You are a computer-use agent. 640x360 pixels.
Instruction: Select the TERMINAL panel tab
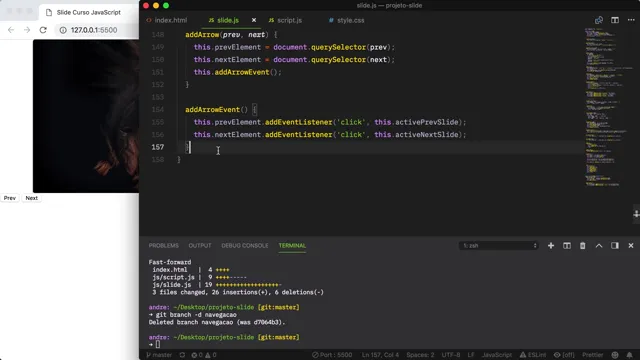[x=292, y=246]
